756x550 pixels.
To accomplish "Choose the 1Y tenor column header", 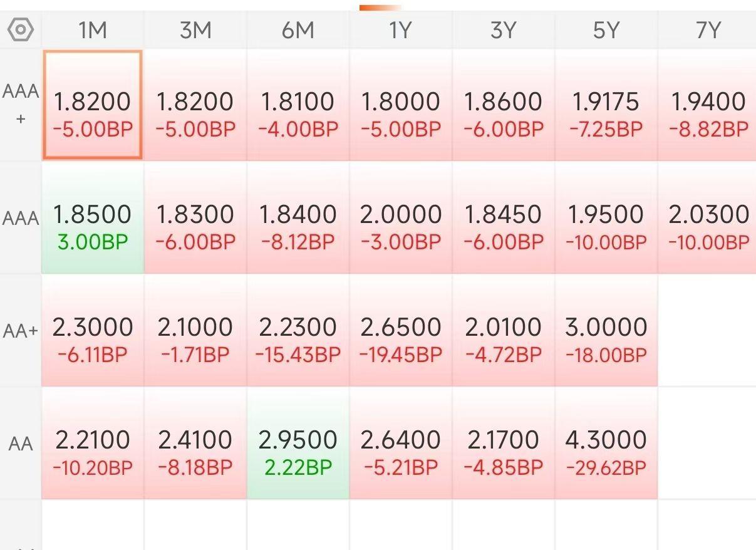I will pos(401,30).
